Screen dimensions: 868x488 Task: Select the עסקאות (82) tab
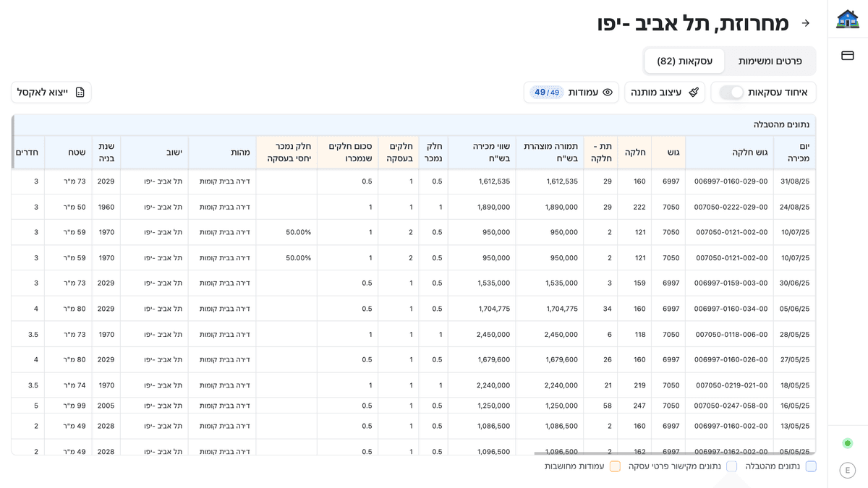(x=684, y=61)
